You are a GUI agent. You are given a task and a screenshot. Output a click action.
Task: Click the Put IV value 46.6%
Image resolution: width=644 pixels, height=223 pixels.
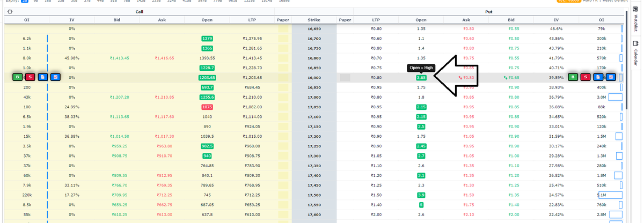click(557, 29)
